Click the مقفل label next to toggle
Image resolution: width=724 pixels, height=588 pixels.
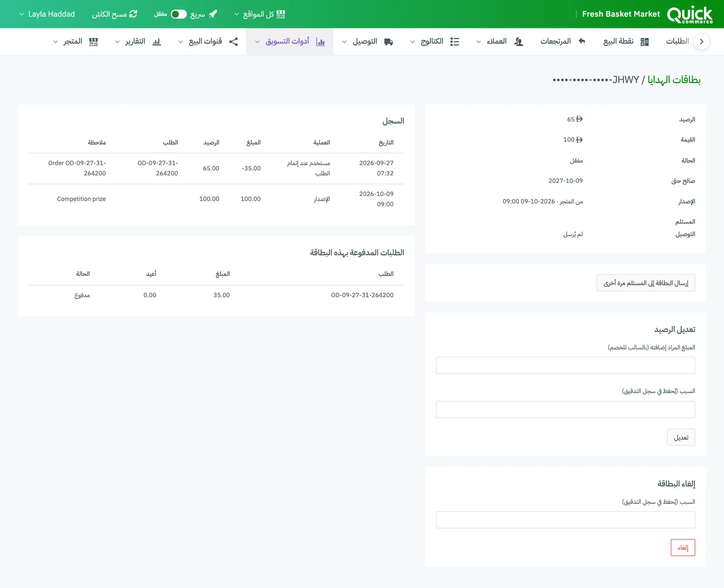click(x=160, y=14)
